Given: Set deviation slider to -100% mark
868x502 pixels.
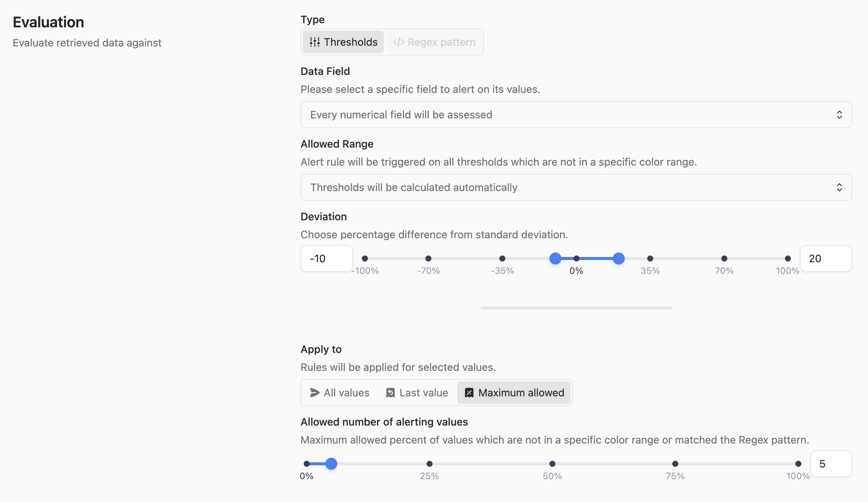Looking at the screenshot, I should coord(365,258).
